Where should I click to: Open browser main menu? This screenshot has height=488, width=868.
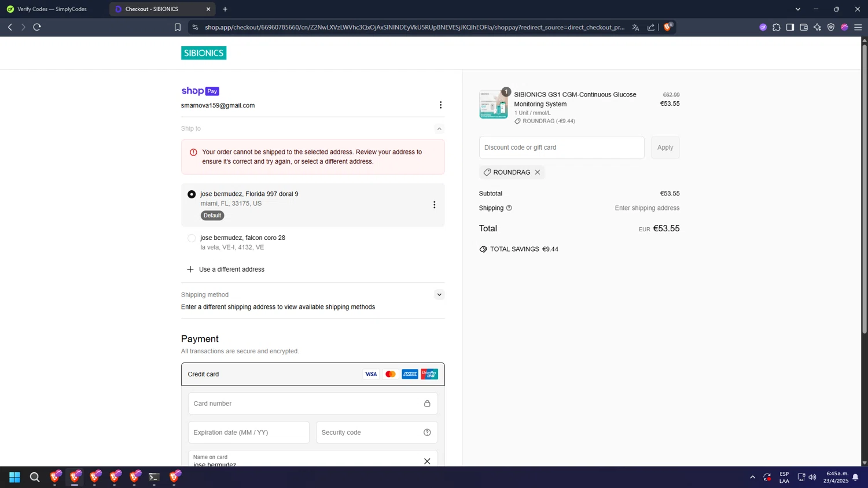pos(858,27)
